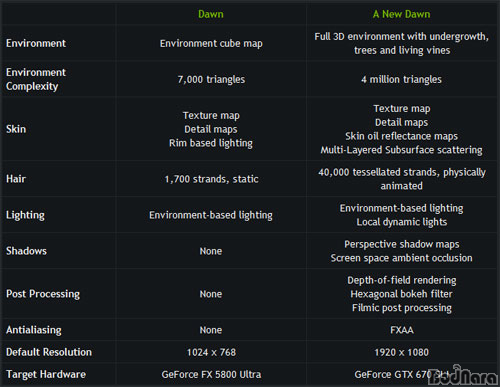Select Rim based lighting text
Screen dimensions: 500x387
tap(211, 143)
